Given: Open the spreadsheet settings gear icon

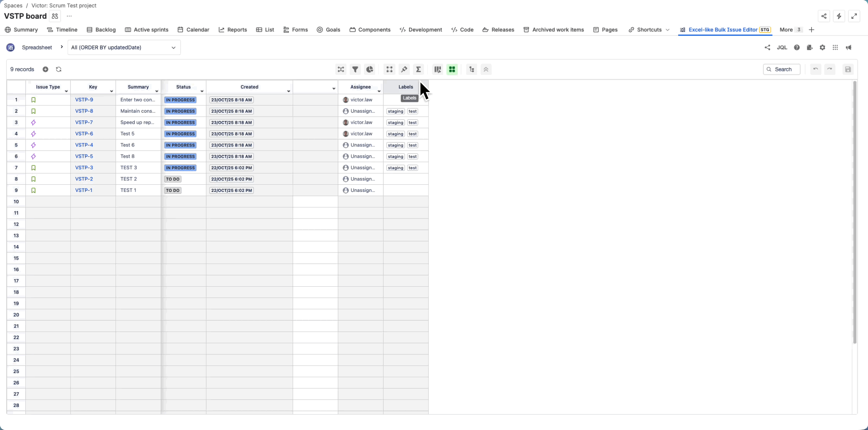Looking at the screenshot, I should (822, 47).
